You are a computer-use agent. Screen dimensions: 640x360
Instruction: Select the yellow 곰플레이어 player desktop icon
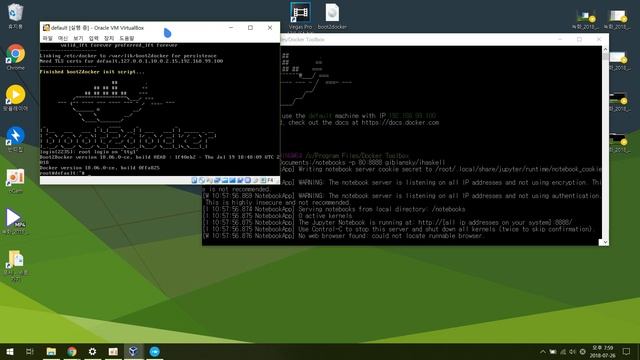tap(16, 98)
